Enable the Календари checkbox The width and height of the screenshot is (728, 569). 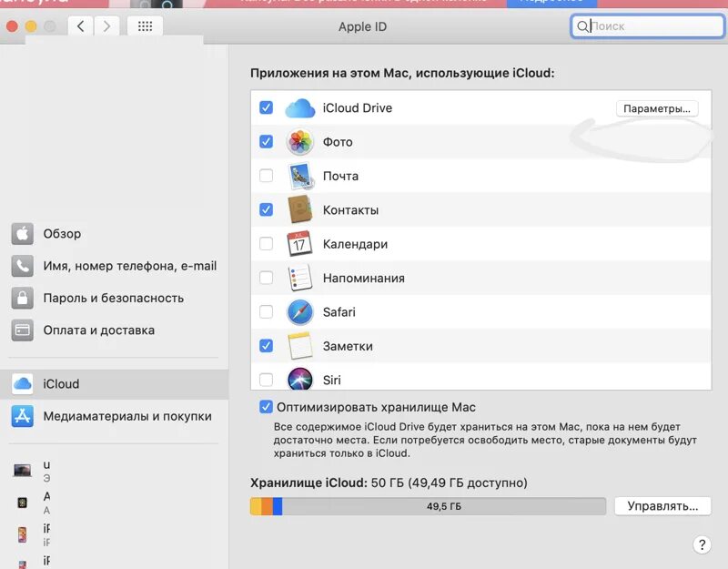pos(266,243)
